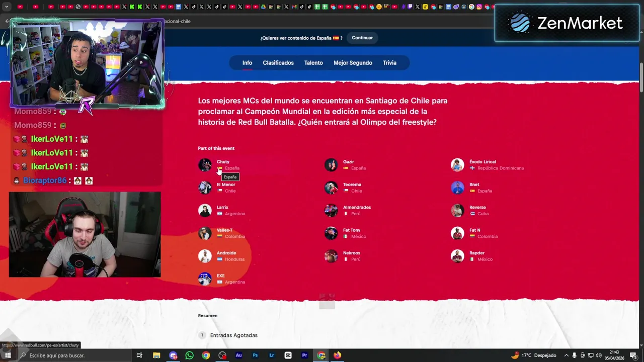Screen dimensions: 644x362
Task: Open Chuty's artist profile link
Action: coord(223,162)
